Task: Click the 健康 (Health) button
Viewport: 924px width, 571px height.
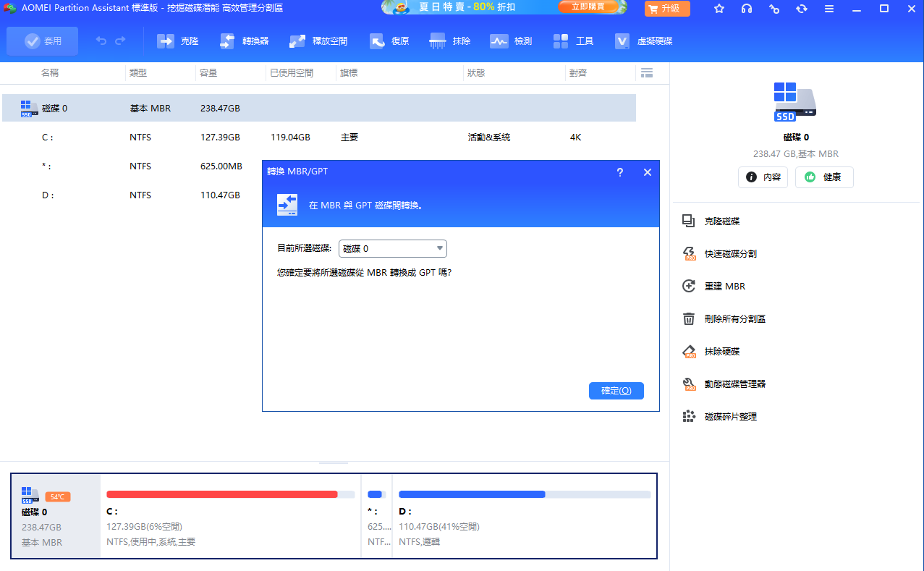Action: (824, 177)
